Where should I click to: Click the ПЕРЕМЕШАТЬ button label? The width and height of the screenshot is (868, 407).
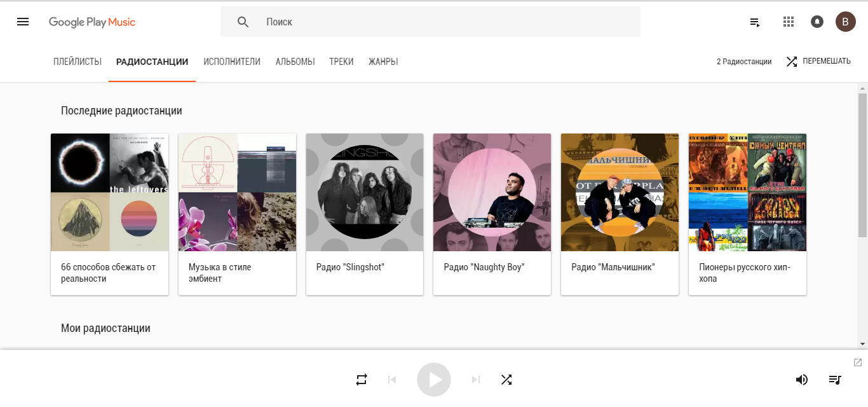pos(827,62)
